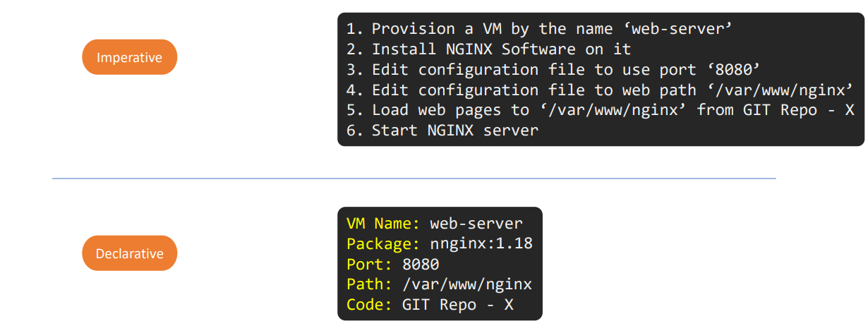
Task: Click the 'web-server' value in declarative block
Action: (x=476, y=224)
